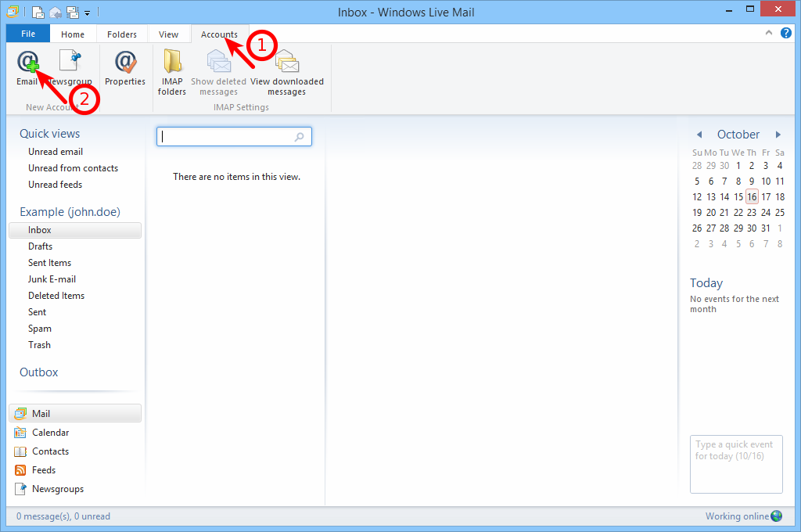
Task: Click the Working online globe icon
Action: point(777,516)
